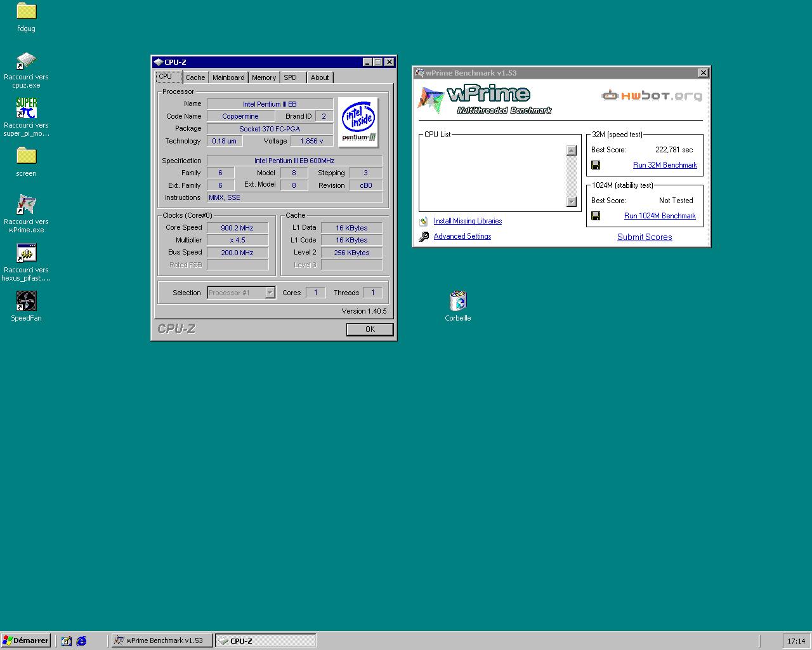Select the CPU tab
The image size is (812, 650).
click(x=169, y=77)
